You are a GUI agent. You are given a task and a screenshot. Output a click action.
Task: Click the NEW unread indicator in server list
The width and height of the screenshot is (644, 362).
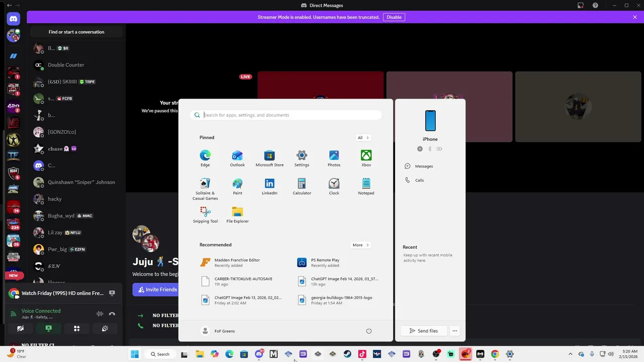[x=14, y=276]
